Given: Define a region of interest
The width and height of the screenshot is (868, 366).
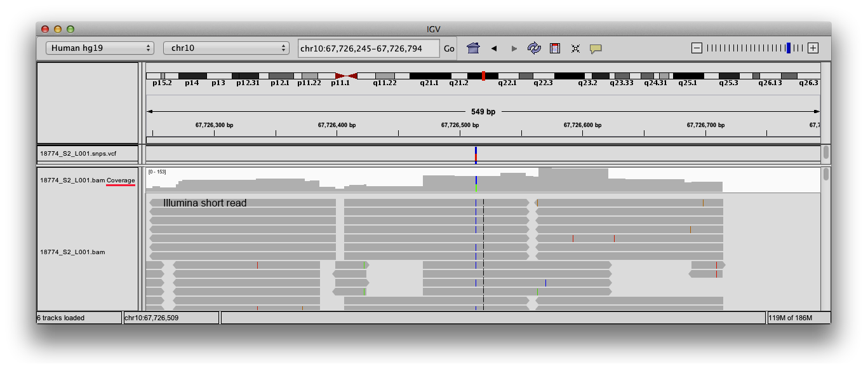Looking at the screenshot, I should click(x=554, y=48).
